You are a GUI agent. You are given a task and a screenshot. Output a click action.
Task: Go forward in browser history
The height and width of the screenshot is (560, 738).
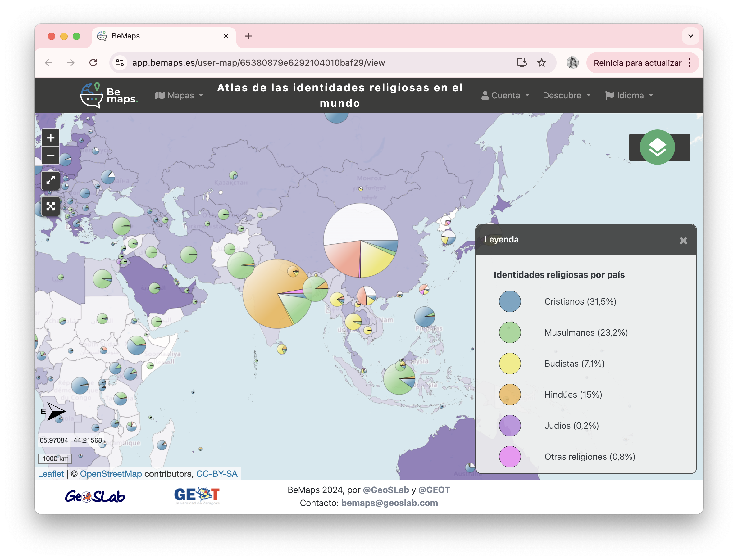coord(71,63)
